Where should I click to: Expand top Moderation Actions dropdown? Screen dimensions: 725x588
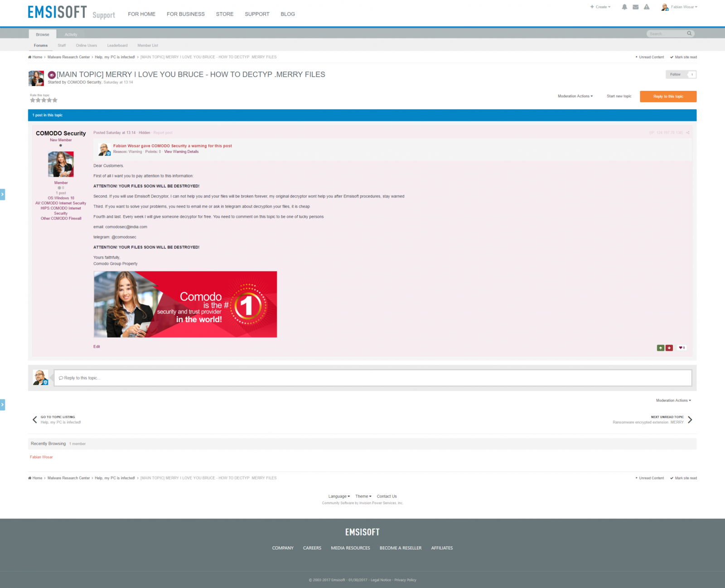[575, 96]
